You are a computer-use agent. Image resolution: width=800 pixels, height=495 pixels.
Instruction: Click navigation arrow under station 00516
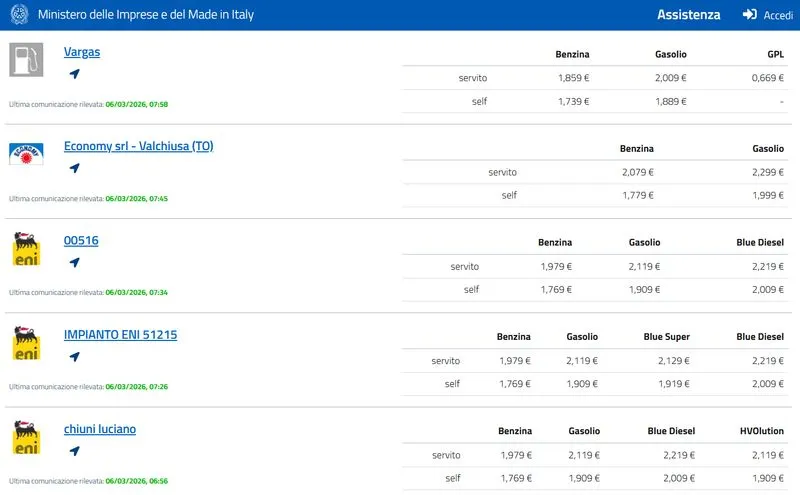(x=74, y=263)
